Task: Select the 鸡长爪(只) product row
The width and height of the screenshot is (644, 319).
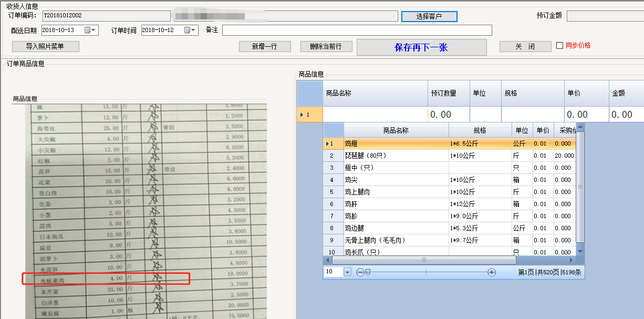Action: pos(450,251)
